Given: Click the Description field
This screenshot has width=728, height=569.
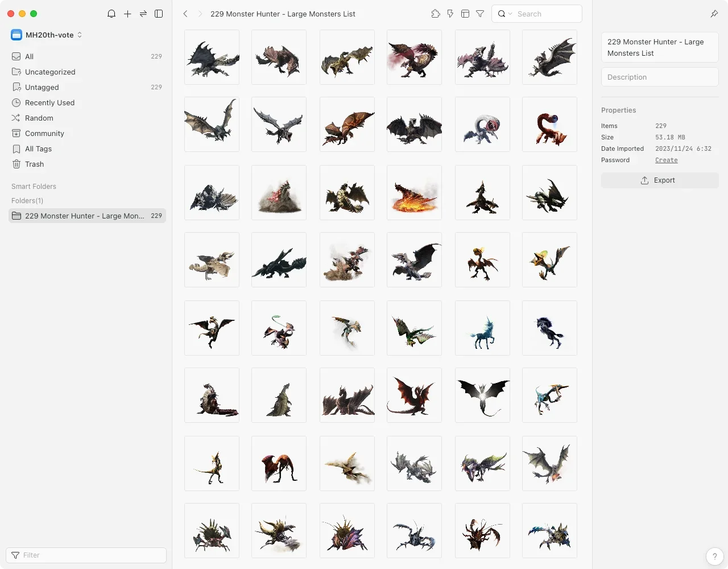Looking at the screenshot, I should tap(659, 77).
